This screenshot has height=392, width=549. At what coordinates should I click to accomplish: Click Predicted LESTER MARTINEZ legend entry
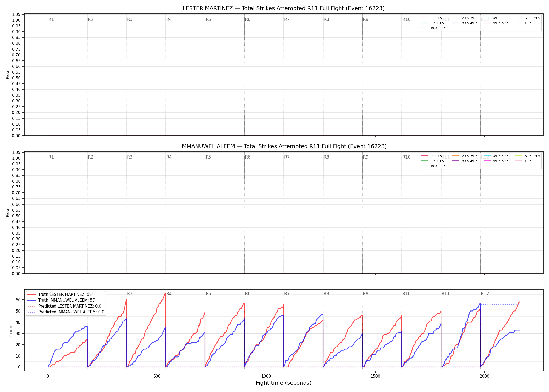[x=64, y=306]
